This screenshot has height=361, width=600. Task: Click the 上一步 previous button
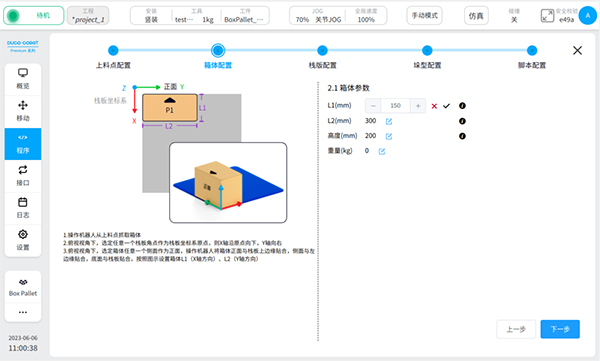pos(516,329)
